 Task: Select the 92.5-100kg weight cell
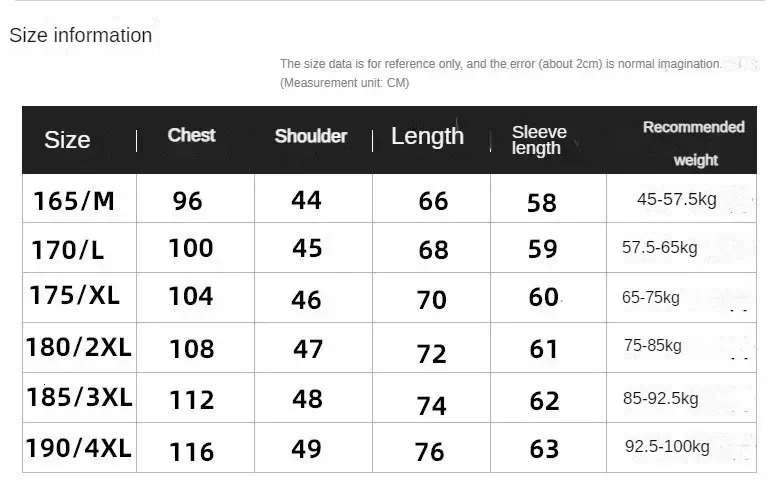pos(667,446)
